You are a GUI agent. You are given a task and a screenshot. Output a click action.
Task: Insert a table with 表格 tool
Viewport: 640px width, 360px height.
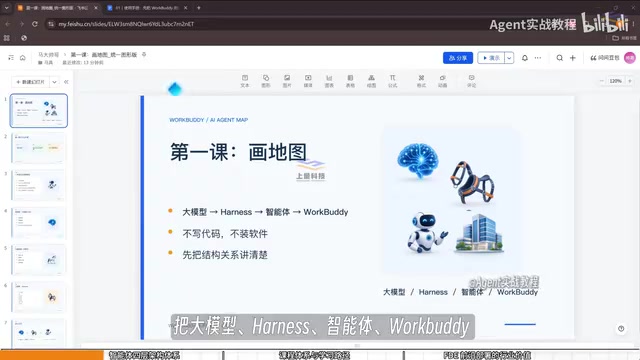[350, 81]
